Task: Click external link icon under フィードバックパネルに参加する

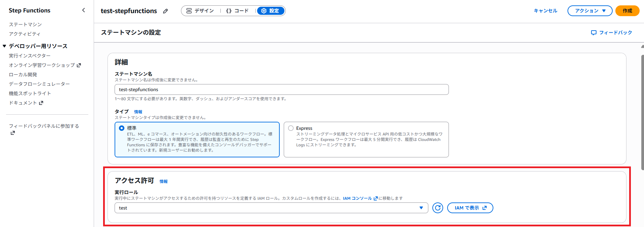Action: 13,133
